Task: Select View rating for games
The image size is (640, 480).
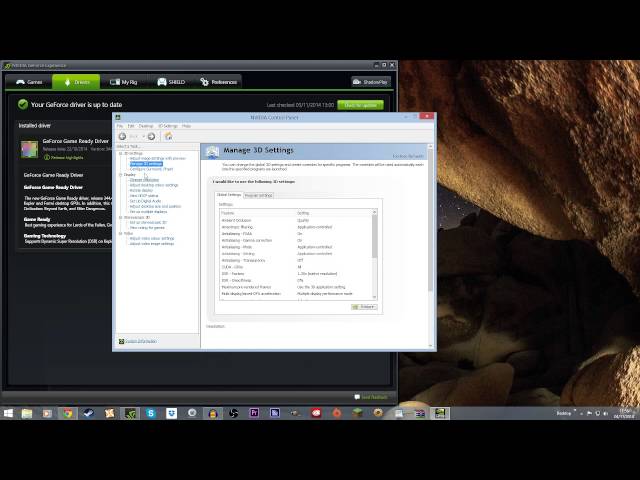Action: [x=147, y=228]
